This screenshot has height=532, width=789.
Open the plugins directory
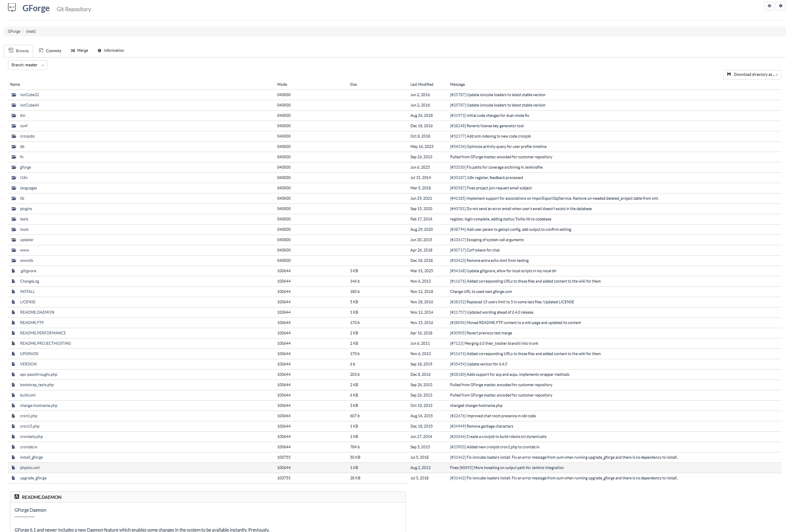point(26,209)
